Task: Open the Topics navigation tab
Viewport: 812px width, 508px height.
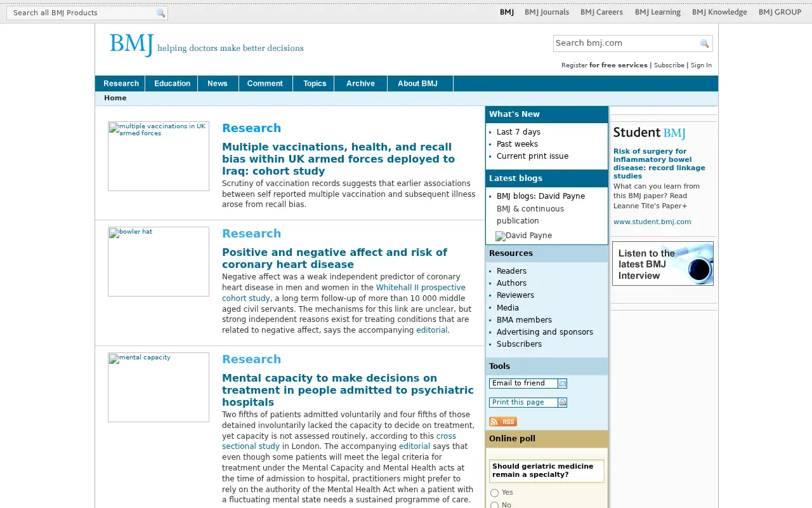Action: pyautogui.click(x=314, y=84)
